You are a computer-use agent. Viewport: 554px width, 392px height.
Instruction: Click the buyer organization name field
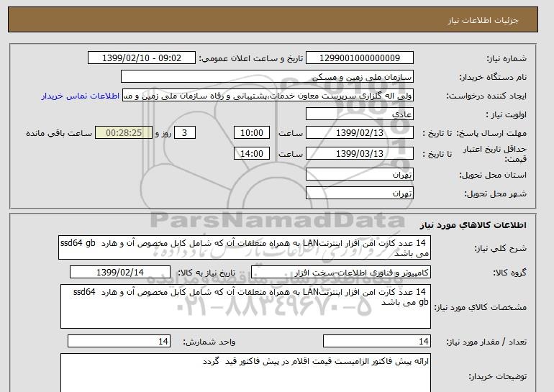(x=267, y=77)
